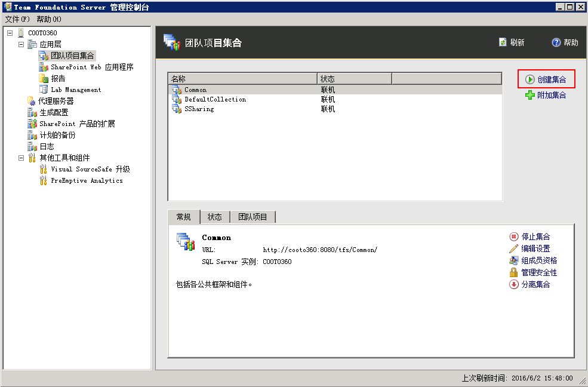Click the pencil icon of 编辑设置
Image resolution: width=588 pixels, height=387 pixels.
pos(514,248)
